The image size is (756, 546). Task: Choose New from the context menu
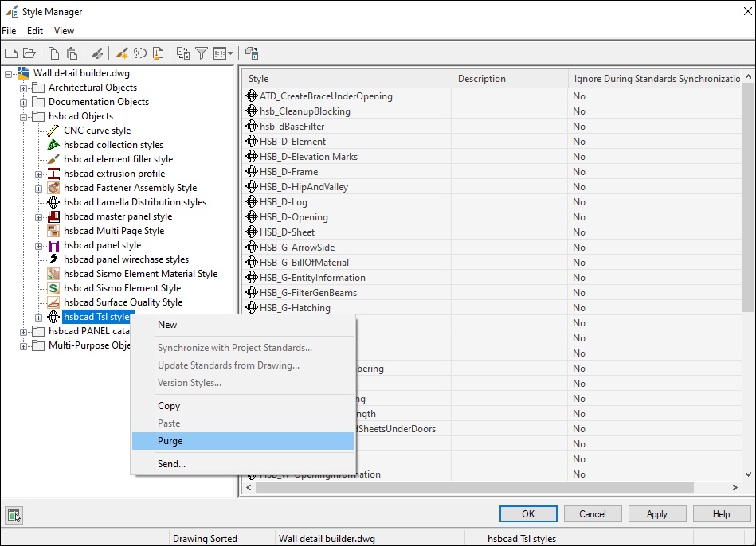[242, 325]
